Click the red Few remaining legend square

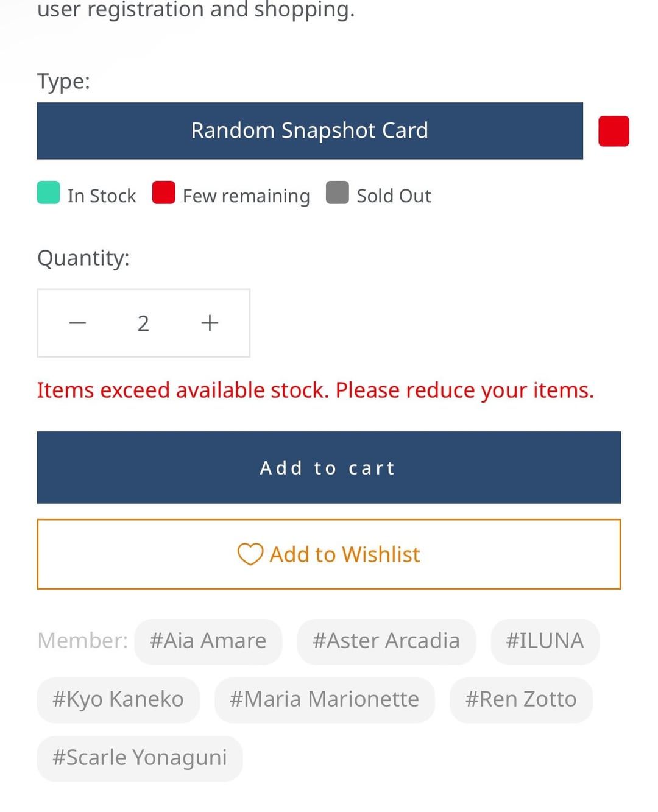[163, 192]
